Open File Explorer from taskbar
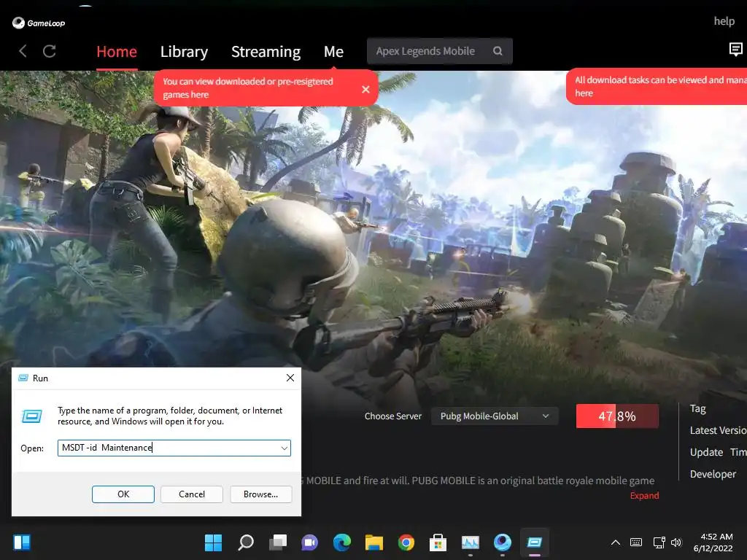 [x=374, y=542]
